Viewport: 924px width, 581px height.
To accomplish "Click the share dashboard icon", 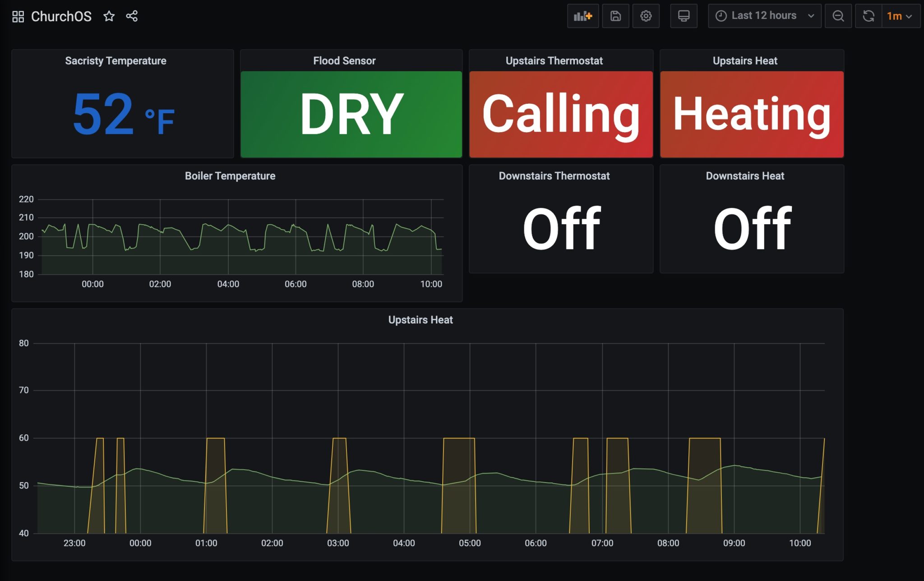I will [x=132, y=16].
